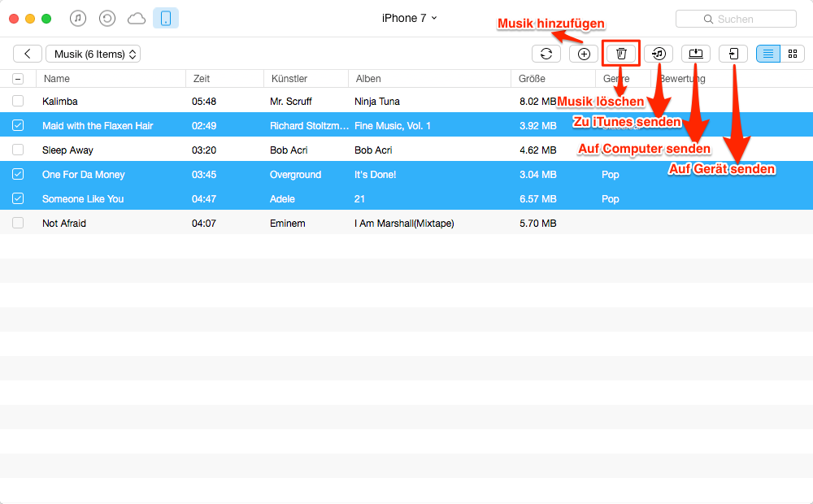Click the refresh music list button
The height and width of the screenshot is (504, 813).
(546, 54)
